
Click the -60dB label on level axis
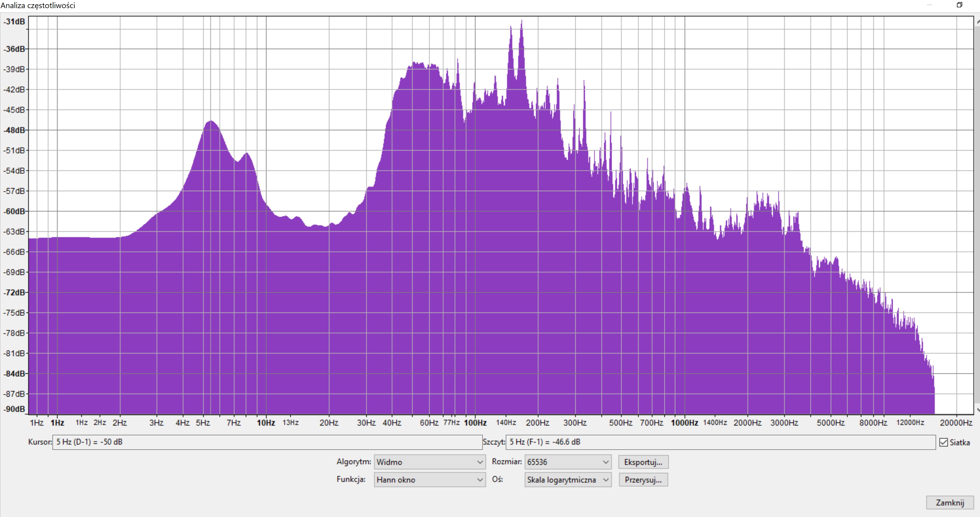point(14,211)
